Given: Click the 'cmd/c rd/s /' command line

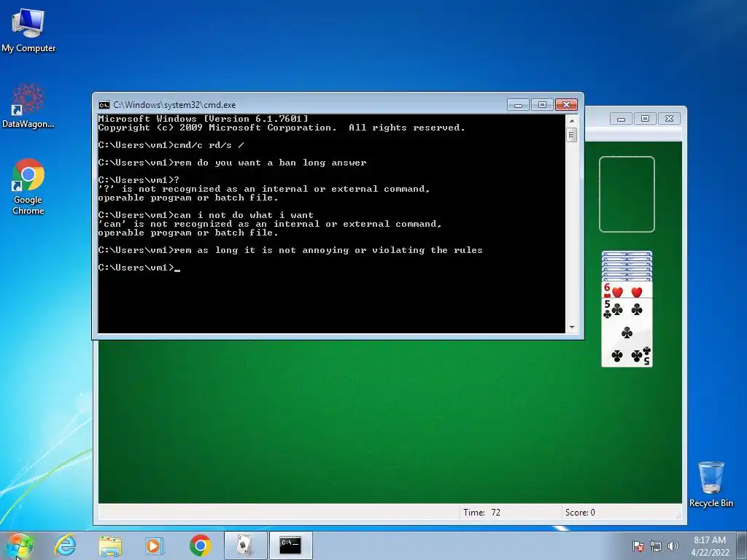Looking at the screenshot, I should [x=171, y=145].
